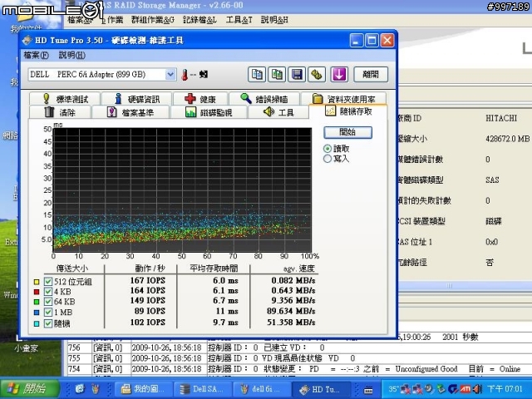
Task: Open 記錄檔&L menu in RAID Storage Manager
Action: click(x=199, y=20)
